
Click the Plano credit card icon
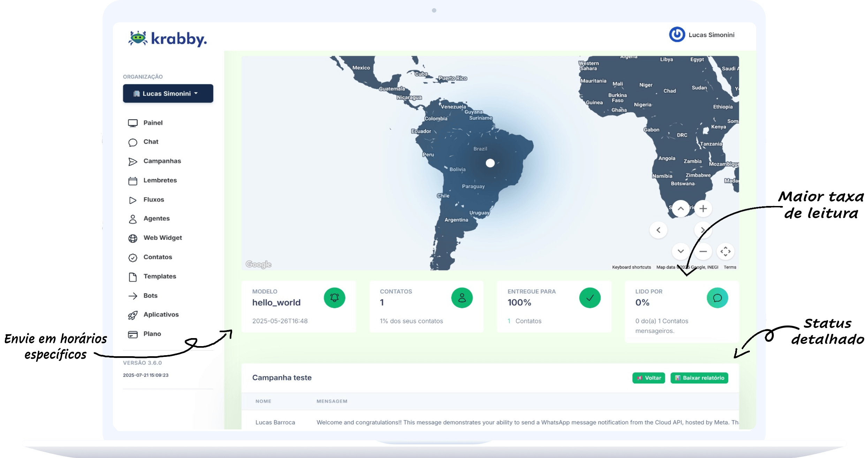133,334
